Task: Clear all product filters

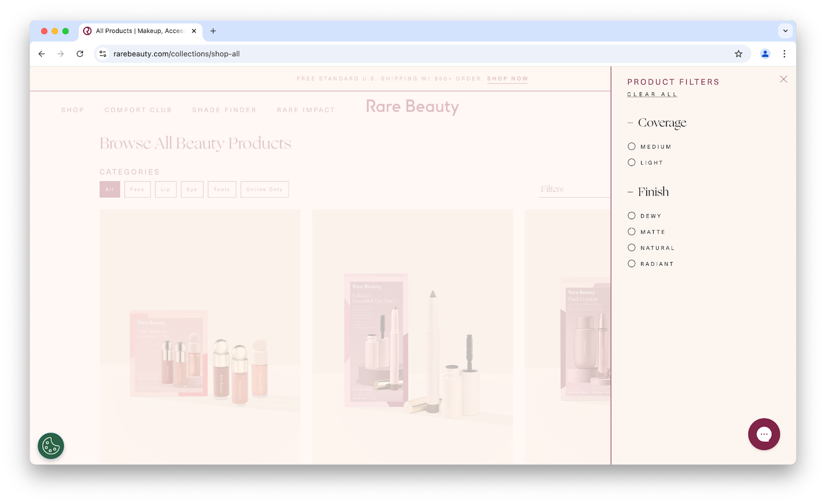Action: click(x=652, y=94)
